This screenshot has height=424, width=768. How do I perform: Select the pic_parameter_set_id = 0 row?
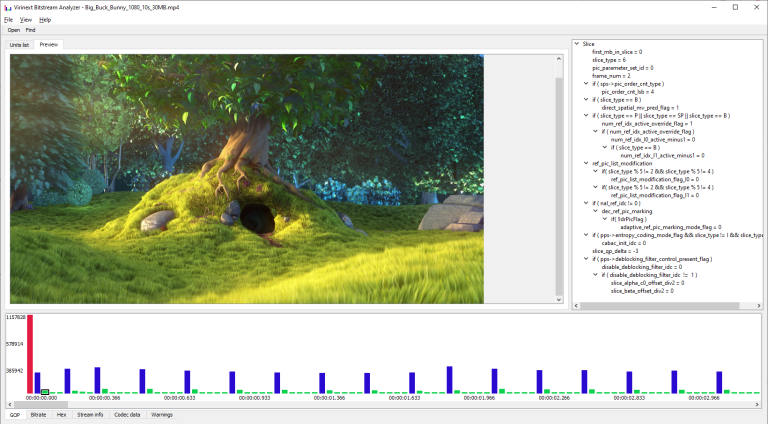coord(623,68)
